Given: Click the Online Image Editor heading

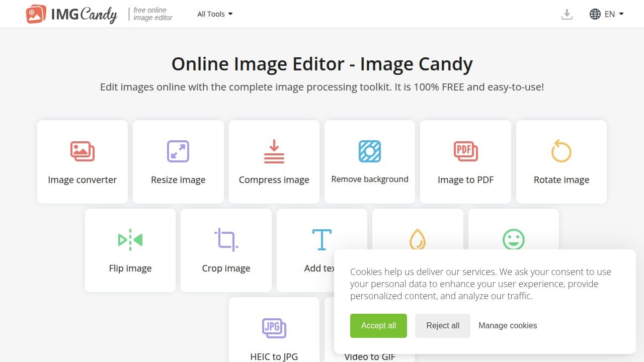Looking at the screenshot, I should (322, 64).
